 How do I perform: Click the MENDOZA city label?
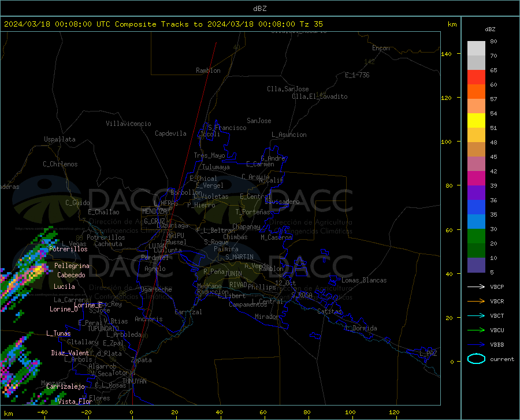[x=154, y=211]
